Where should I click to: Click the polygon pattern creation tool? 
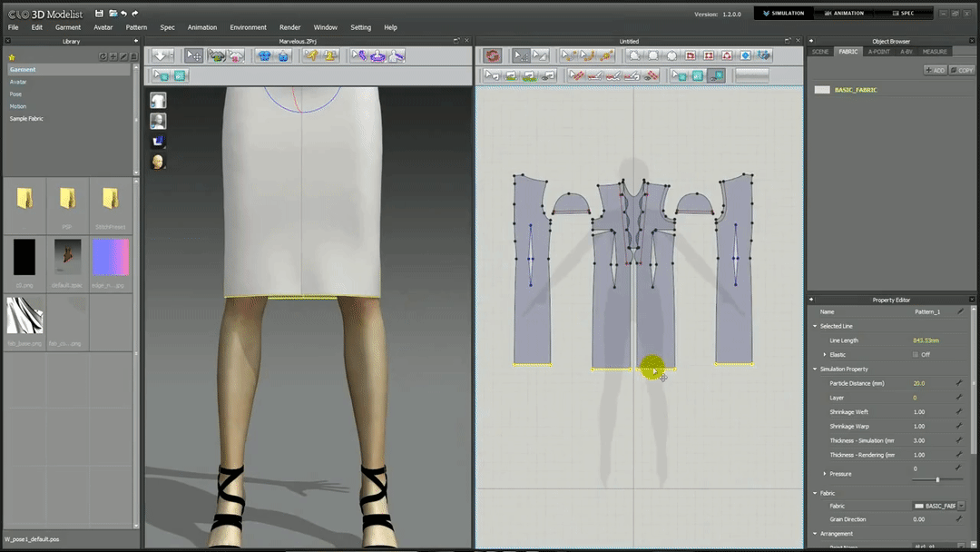coord(634,55)
